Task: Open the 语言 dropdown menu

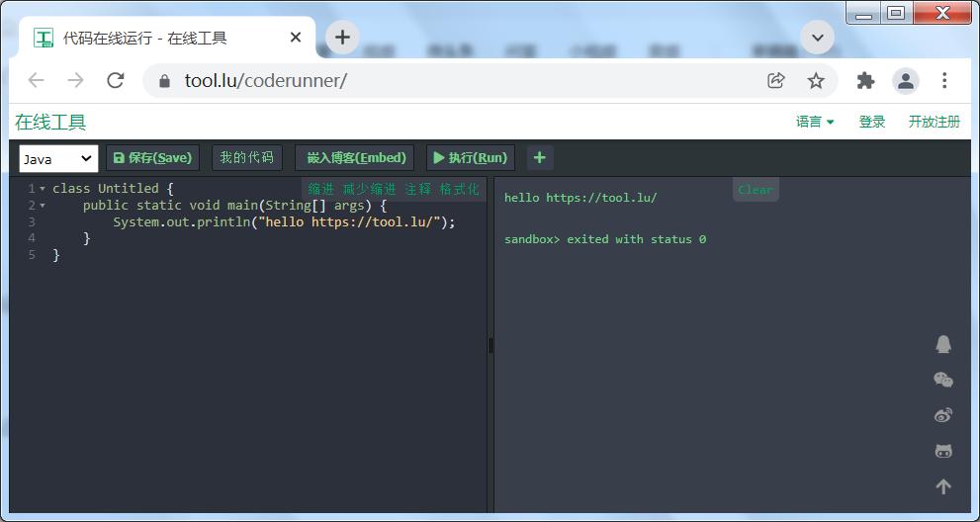Action: tap(815, 122)
